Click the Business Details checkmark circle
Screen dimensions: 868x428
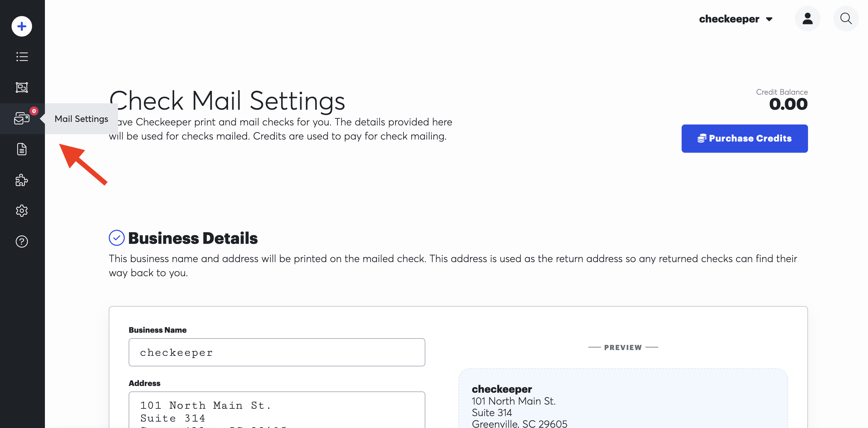(116, 238)
